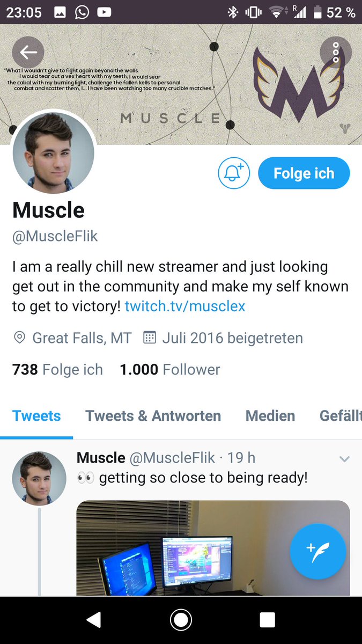Open Muscle's large profile picture
The width and height of the screenshot is (362, 644).
tap(54, 153)
